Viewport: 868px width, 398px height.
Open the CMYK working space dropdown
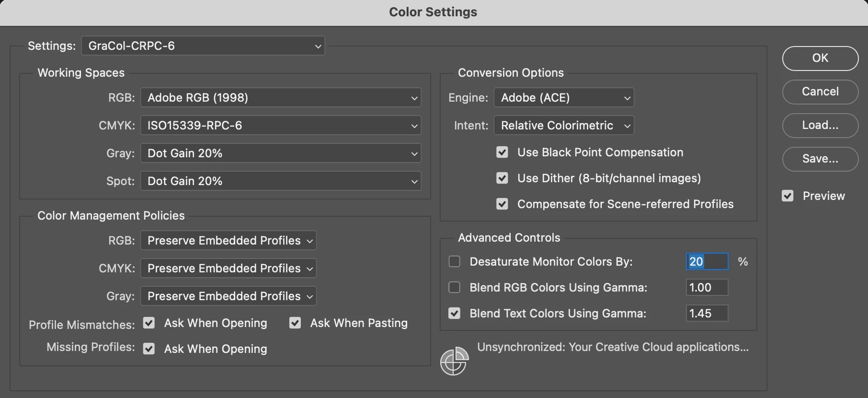coord(281,126)
